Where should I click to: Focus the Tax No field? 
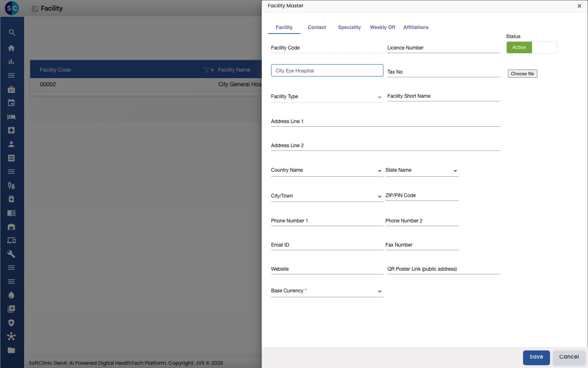[x=444, y=72]
